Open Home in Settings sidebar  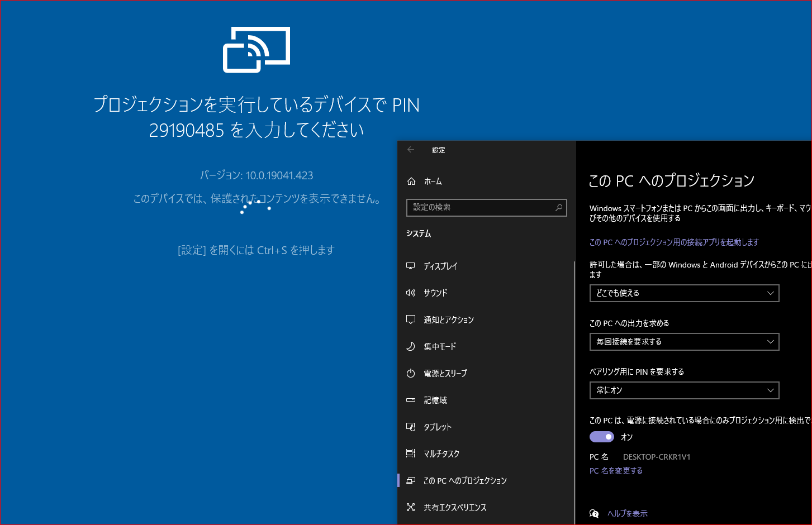pyautogui.click(x=486, y=181)
